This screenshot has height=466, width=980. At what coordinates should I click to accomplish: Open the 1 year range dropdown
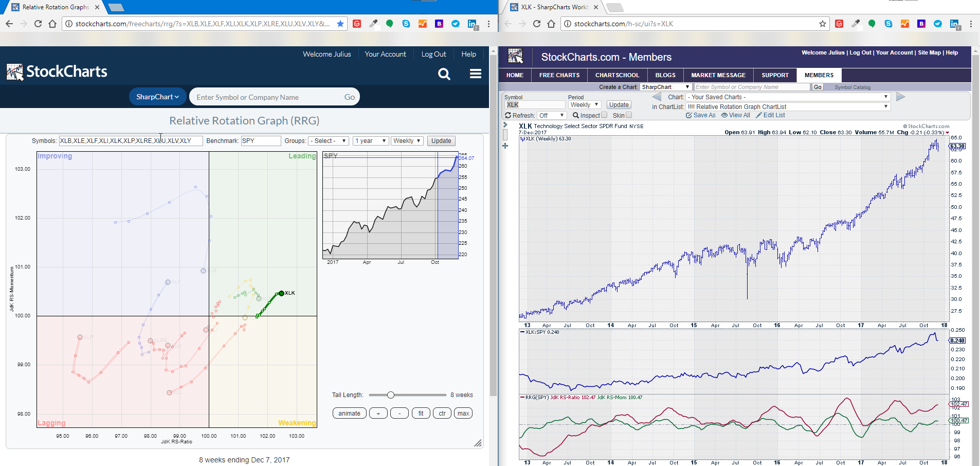(371, 141)
